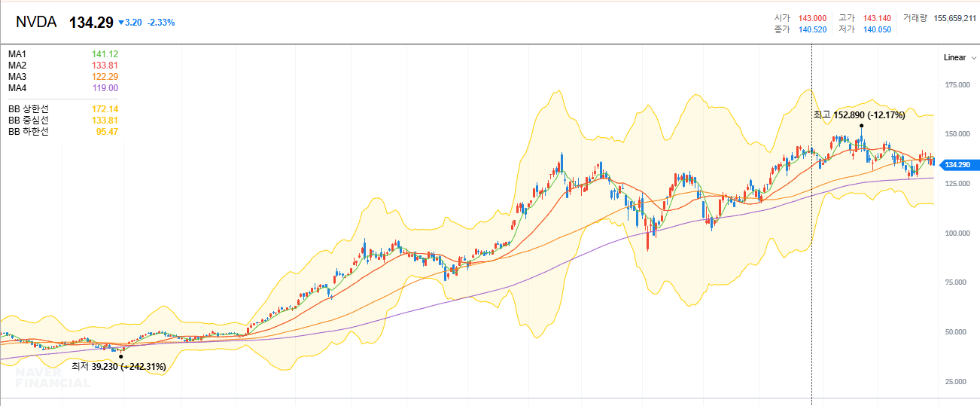
Task: Click the MA4 legend value 119.00
Action: [105, 88]
